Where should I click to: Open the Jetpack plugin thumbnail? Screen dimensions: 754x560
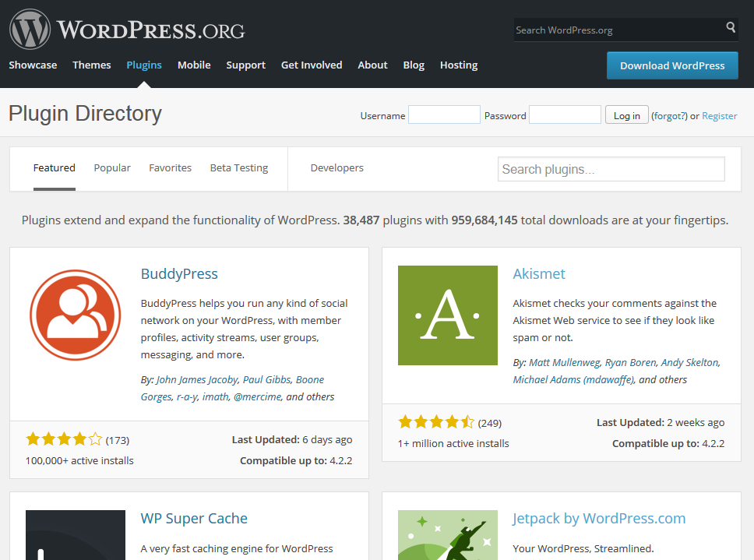(x=448, y=535)
